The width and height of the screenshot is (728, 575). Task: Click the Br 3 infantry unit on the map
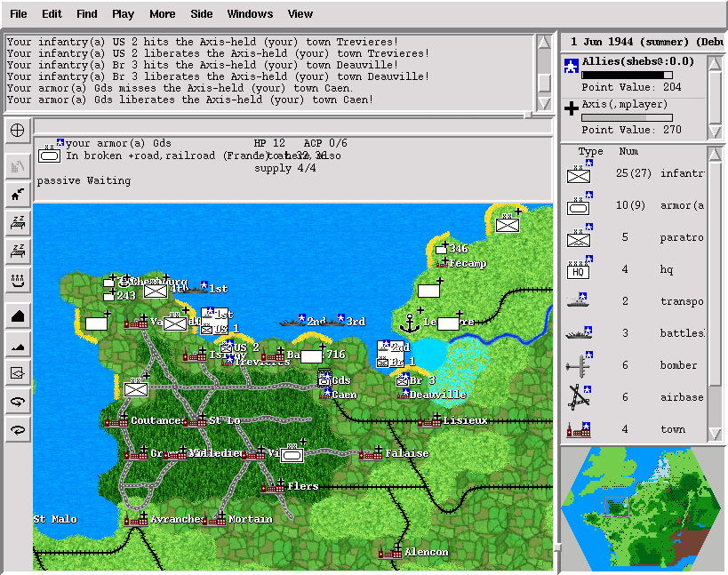pos(403,379)
